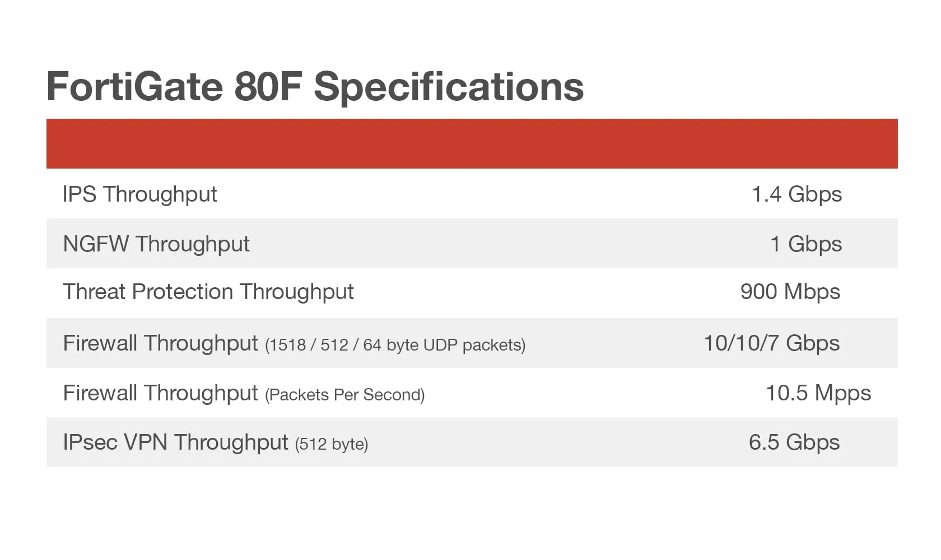Viewport: 941px width, 560px height.
Task: Click the "(1518 / 512 / 64 byte UDP packets)" note
Action: coord(395,345)
